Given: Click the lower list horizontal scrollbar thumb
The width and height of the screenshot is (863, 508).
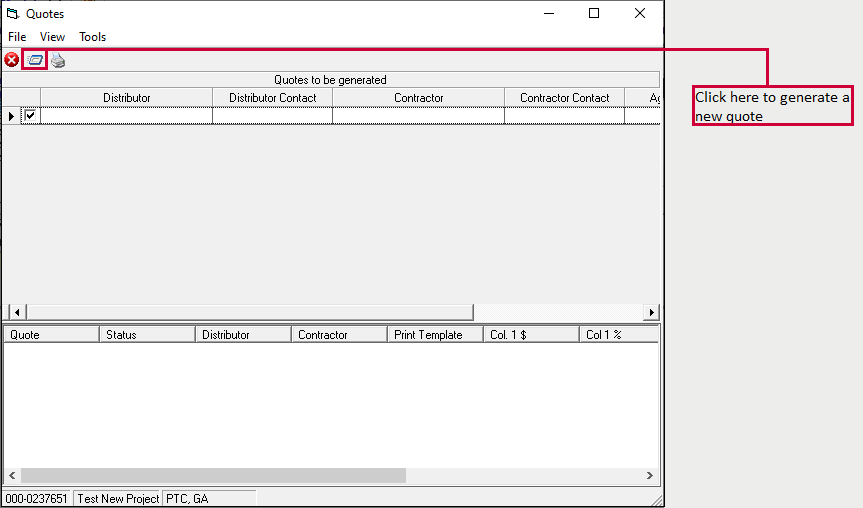Looking at the screenshot, I should tap(213, 476).
